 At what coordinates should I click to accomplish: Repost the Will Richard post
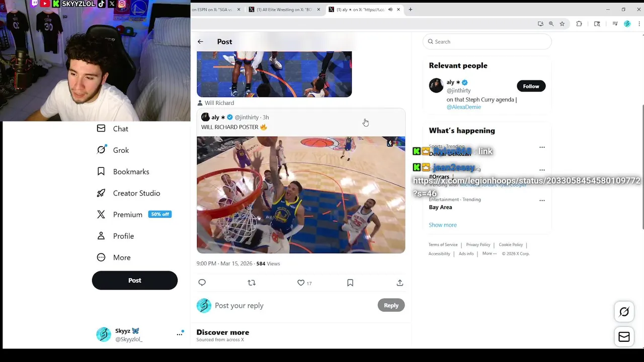point(252,283)
